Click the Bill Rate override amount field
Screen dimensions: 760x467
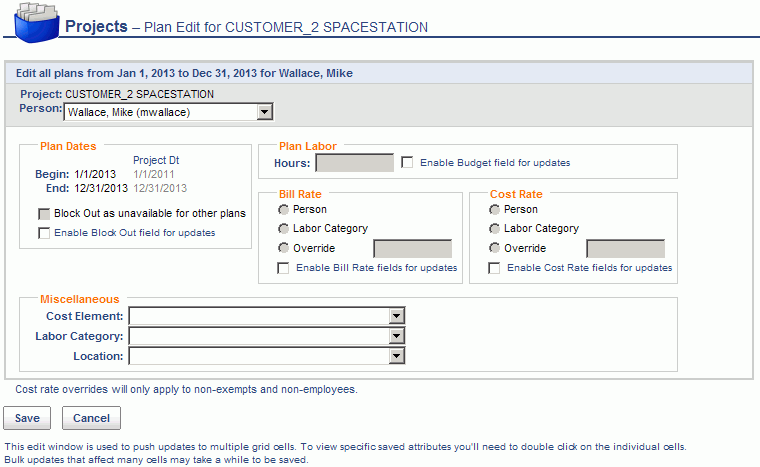[412, 249]
